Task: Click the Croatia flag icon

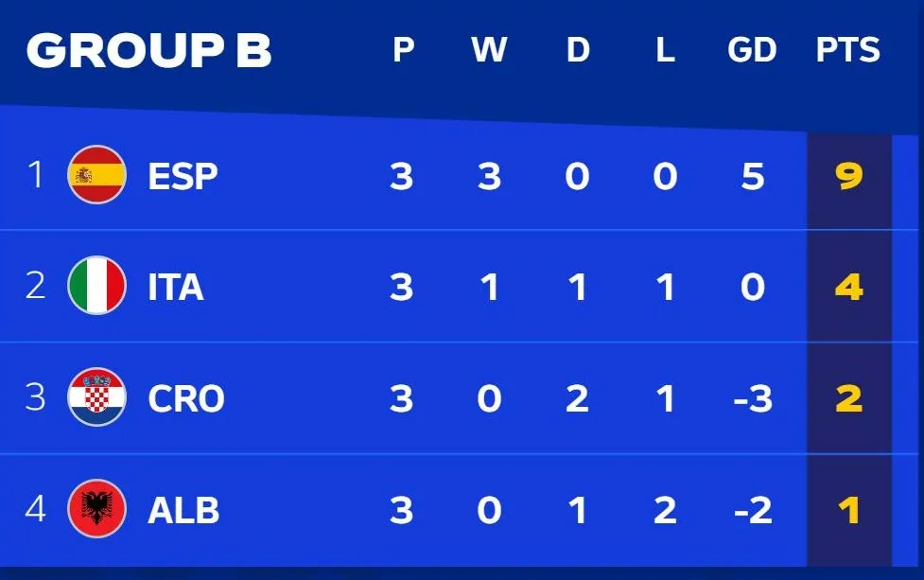Action: 96,397
